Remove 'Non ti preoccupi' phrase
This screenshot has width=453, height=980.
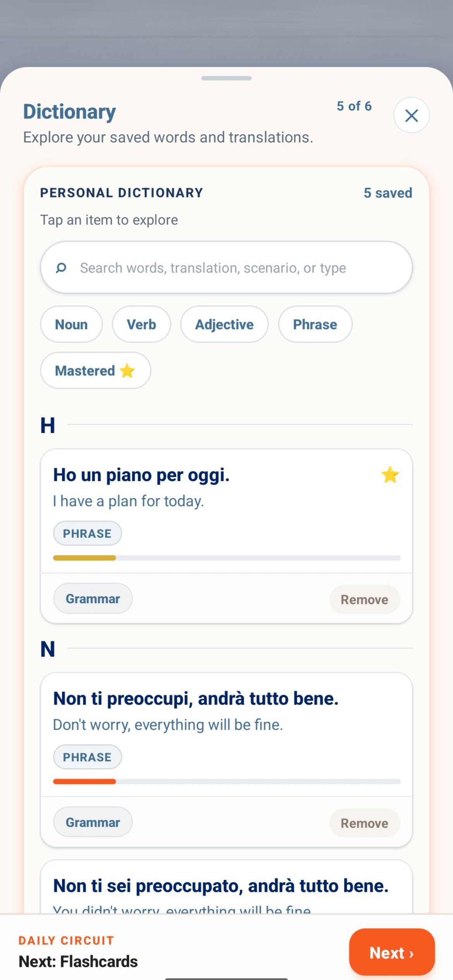pos(364,823)
